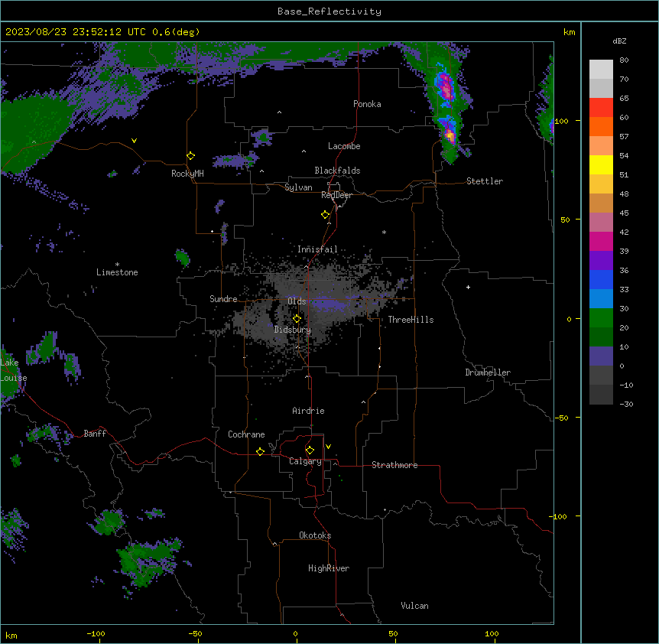Click the white plus marker east of ThreeHills
Screen dimensions: 659x644
[468, 287]
